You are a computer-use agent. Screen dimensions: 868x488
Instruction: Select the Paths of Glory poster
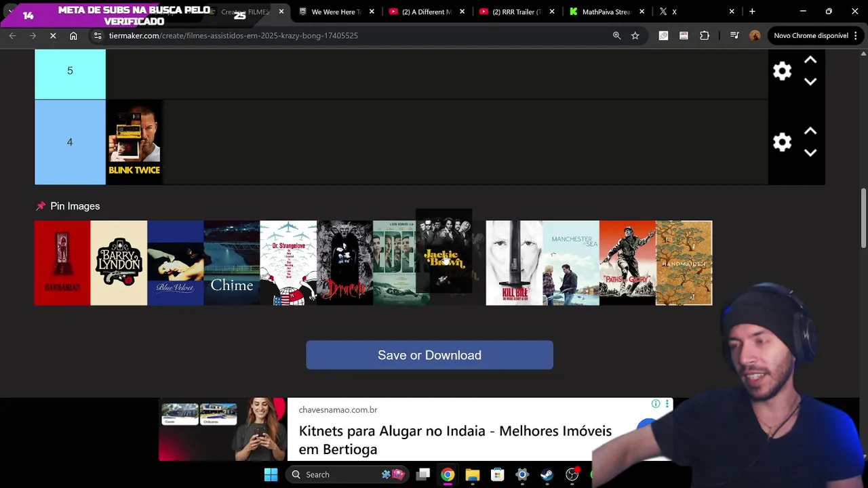(627, 263)
